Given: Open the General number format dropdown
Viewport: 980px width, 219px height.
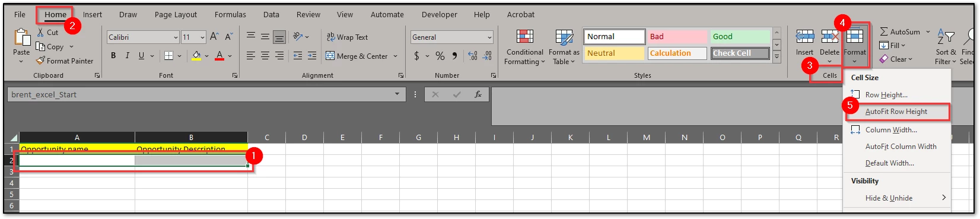Looking at the screenshot, I should click(489, 37).
